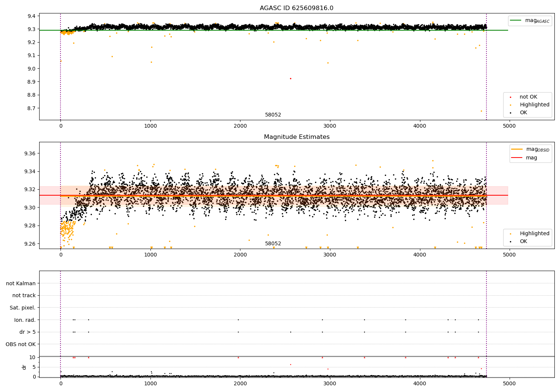Click the 'not track' row label
The image size is (560, 392).
[24, 295]
